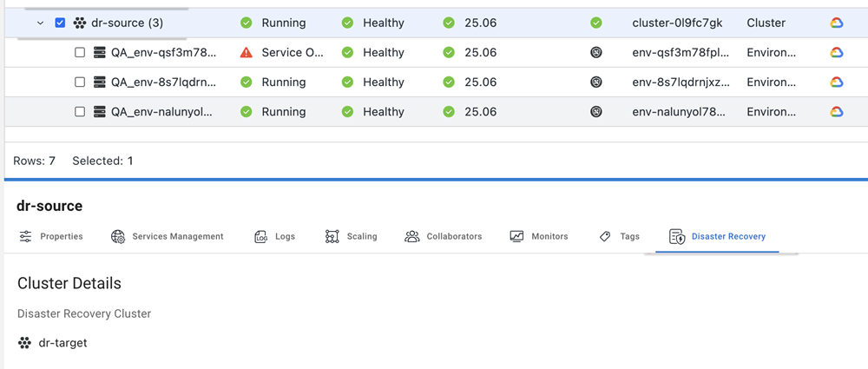
Task: Click the Google Cloud icon in dr-source row
Action: coord(837,23)
